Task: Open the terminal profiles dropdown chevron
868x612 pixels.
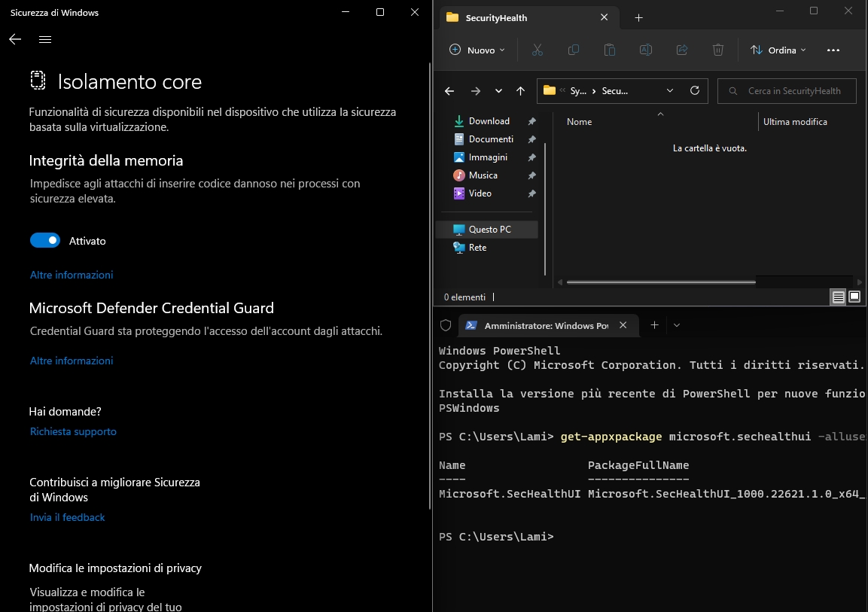Action: pos(677,325)
